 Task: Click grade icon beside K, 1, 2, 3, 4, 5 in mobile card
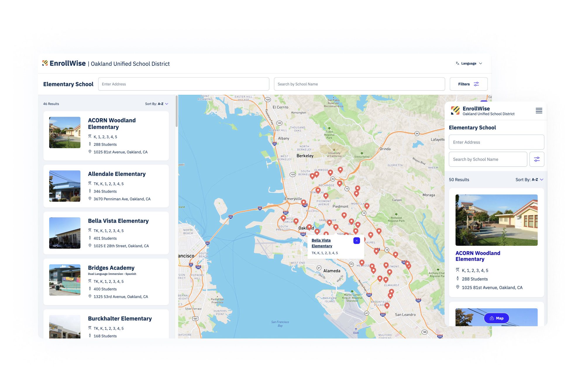457,270
